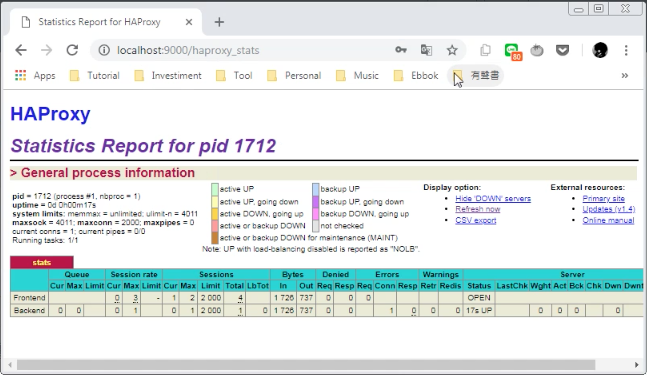Open the Chinese-named bookmark folder
Screen dimensions: 647x375
click(476, 75)
